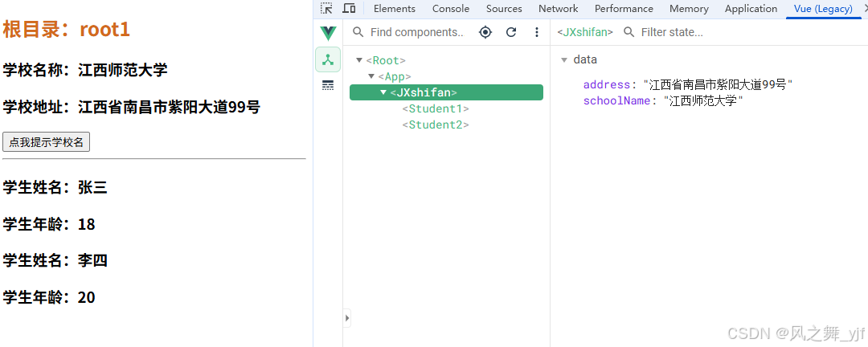868x347 pixels.
Task: Select the Root component label
Action: (386, 59)
